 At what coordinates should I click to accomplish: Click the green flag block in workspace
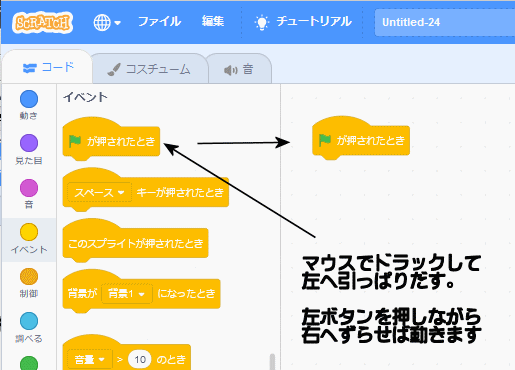pyautogui.click(x=361, y=140)
